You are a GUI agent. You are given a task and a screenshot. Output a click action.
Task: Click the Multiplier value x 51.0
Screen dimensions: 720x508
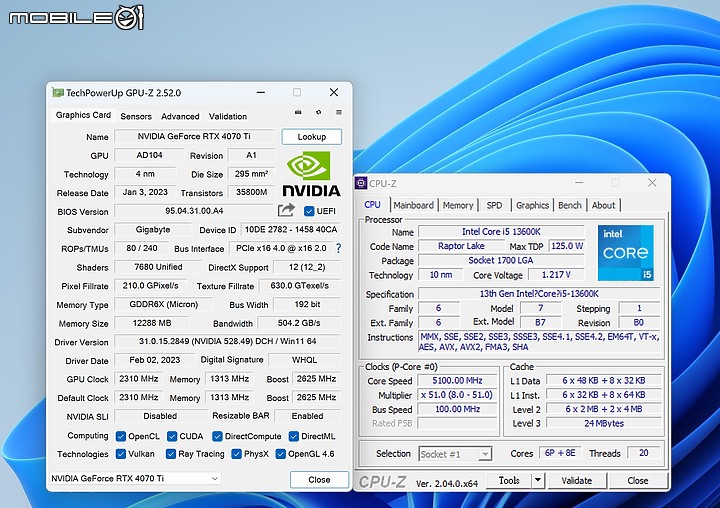pos(457,395)
